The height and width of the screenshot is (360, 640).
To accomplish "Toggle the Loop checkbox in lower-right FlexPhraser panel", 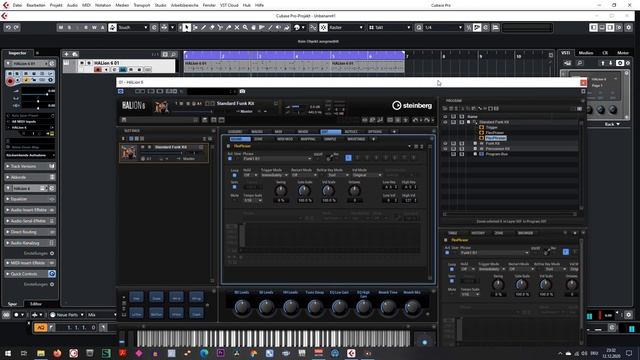I will click(451, 269).
